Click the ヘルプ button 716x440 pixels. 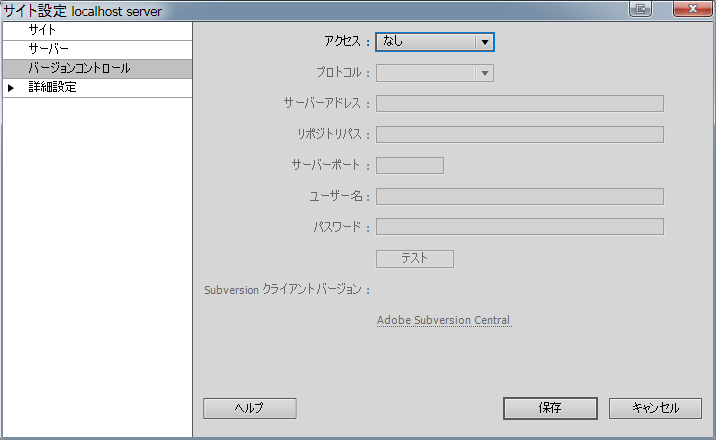pos(250,408)
